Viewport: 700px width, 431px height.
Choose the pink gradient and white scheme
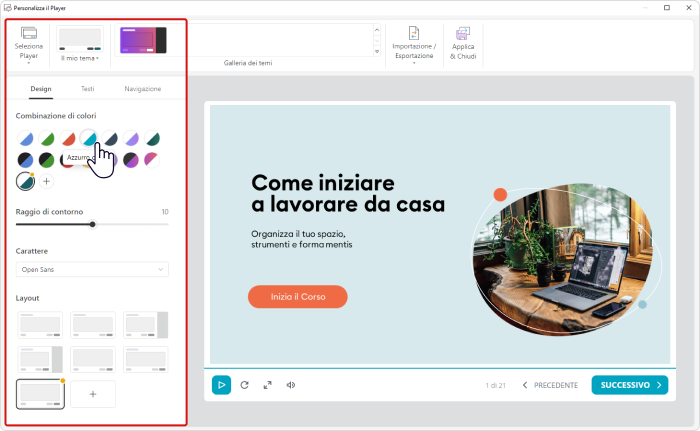click(152, 160)
